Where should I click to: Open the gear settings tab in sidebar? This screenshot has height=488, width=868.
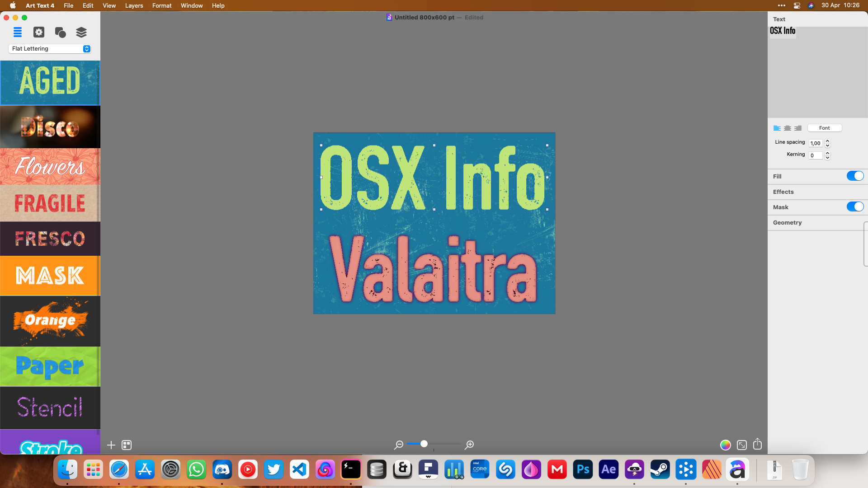pyautogui.click(x=39, y=32)
